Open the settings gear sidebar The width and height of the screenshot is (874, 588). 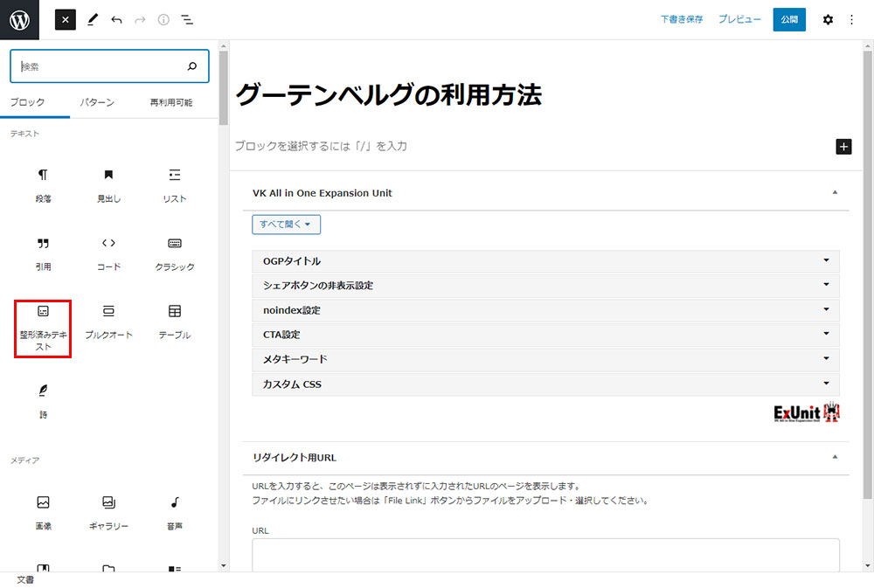point(828,19)
